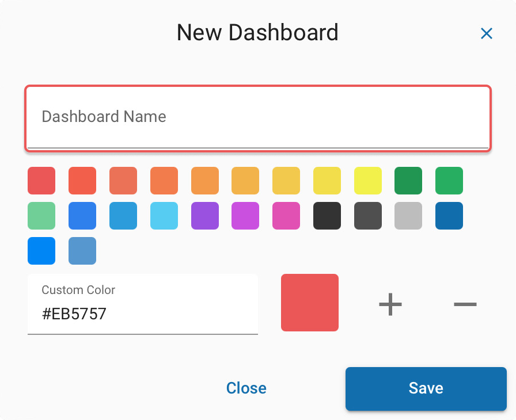
Task: Click the Custom Color hex input
Action: point(142,314)
